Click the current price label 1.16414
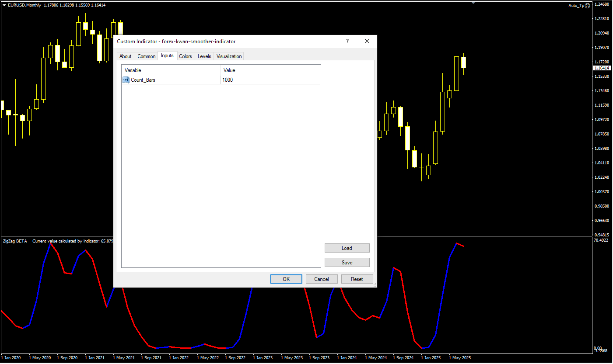 point(602,68)
